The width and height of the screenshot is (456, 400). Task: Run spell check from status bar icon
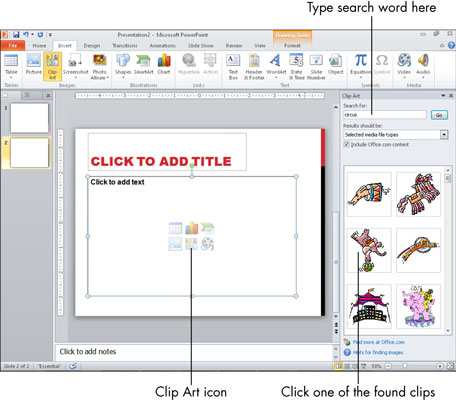(x=73, y=366)
